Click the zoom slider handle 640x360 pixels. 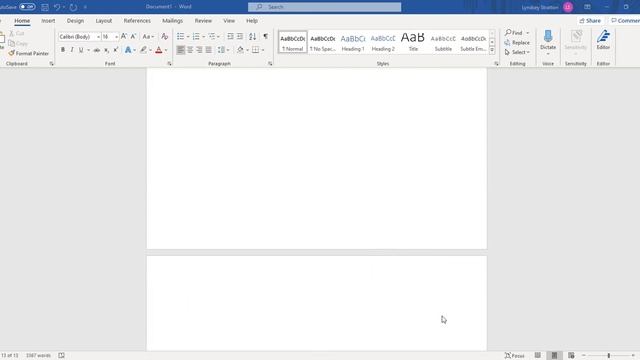(x=609, y=356)
